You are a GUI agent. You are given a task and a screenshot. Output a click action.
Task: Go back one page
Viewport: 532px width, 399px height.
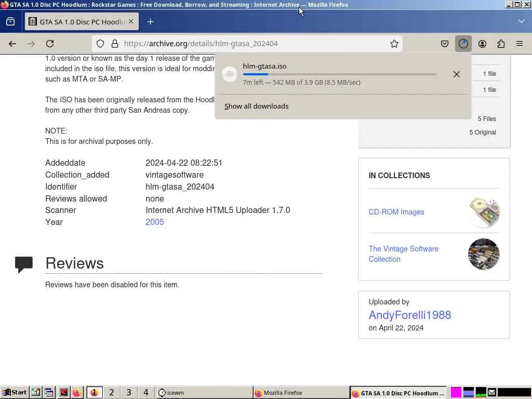coord(12,44)
